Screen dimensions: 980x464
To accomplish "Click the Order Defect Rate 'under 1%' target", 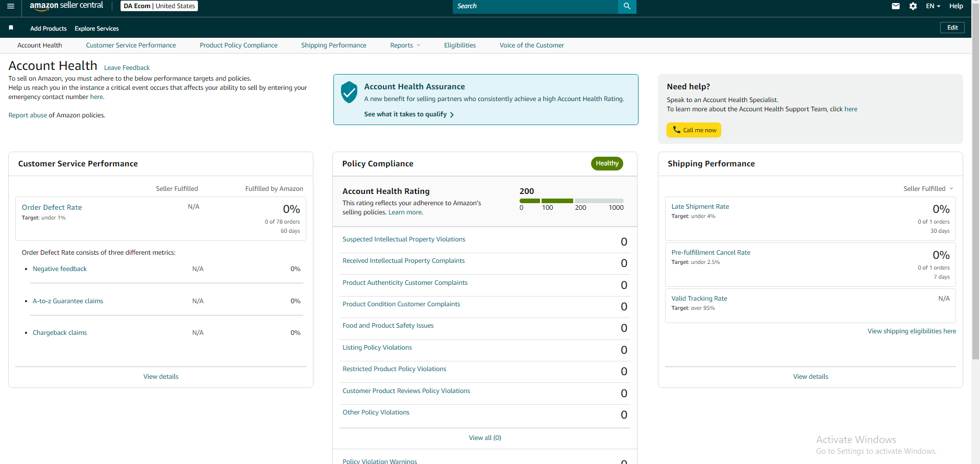I will (54, 218).
